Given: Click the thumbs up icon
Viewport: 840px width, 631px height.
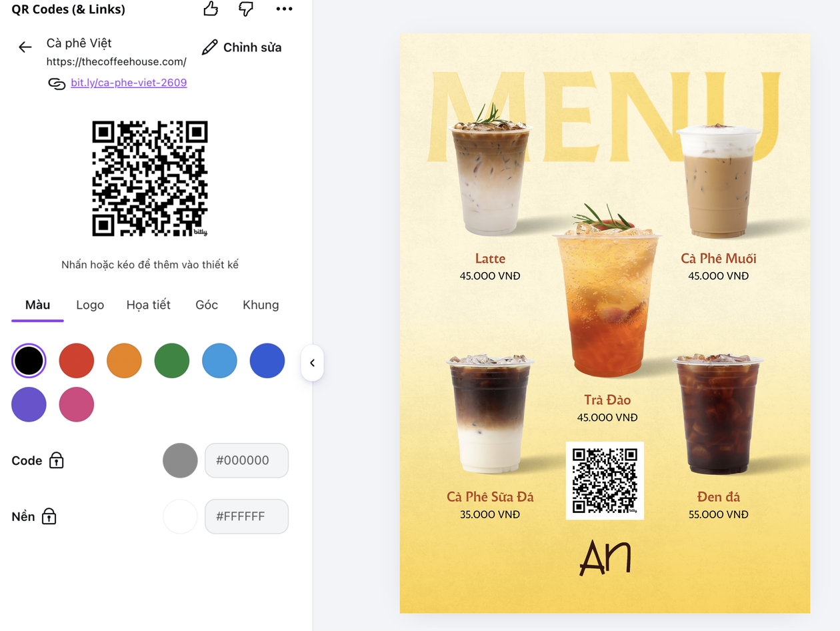Looking at the screenshot, I should coord(211,9).
